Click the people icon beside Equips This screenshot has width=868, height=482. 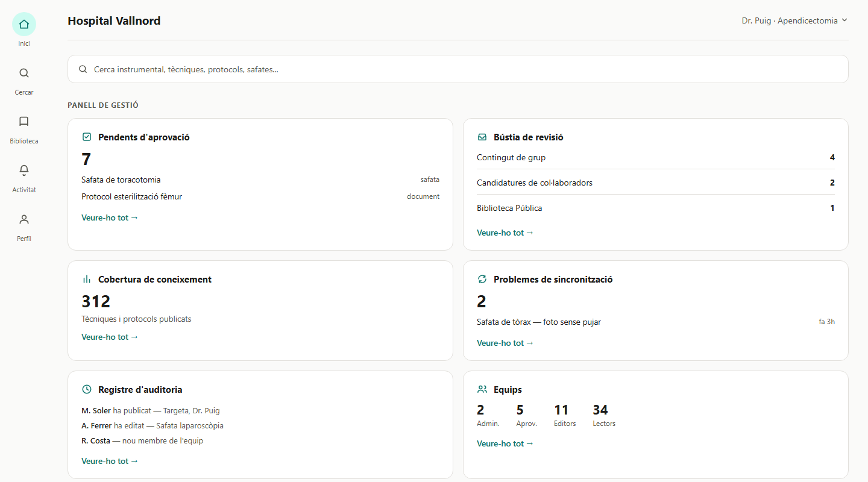point(482,390)
